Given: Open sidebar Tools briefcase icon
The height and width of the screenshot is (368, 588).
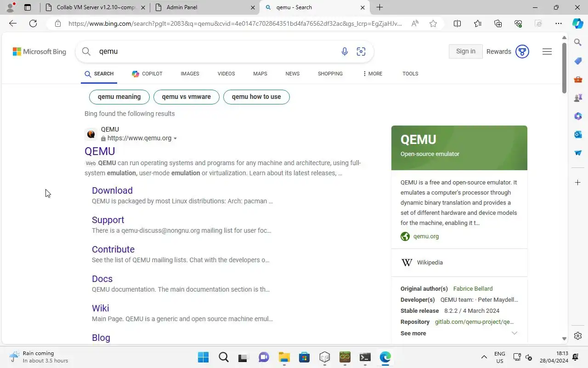Looking at the screenshot, I should point(578,79).
